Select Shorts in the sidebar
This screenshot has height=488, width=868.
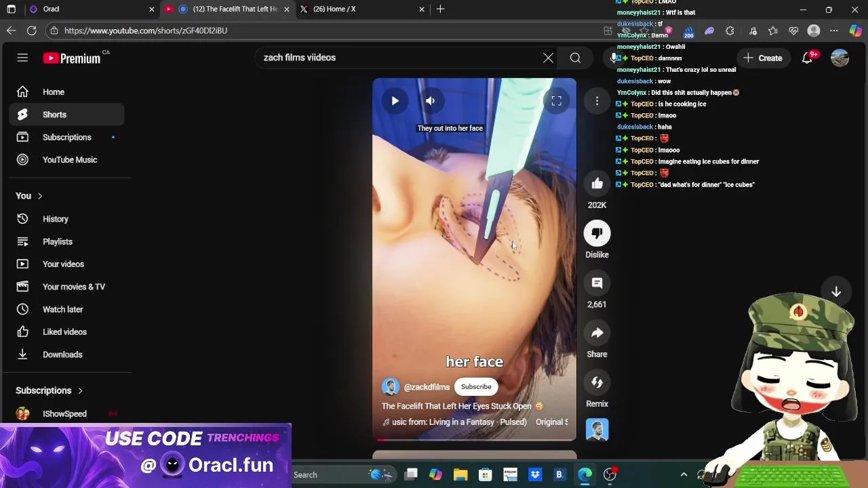pos(66,115)
